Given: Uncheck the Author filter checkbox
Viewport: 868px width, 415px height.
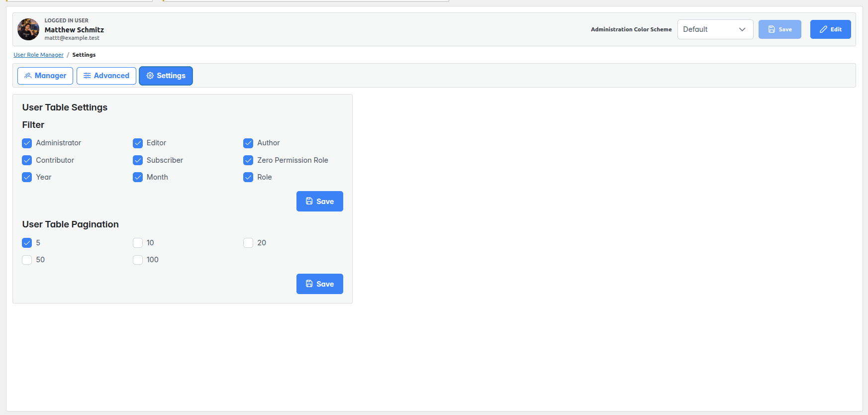Looking at the screenshot, I should [x=248, y=143].
